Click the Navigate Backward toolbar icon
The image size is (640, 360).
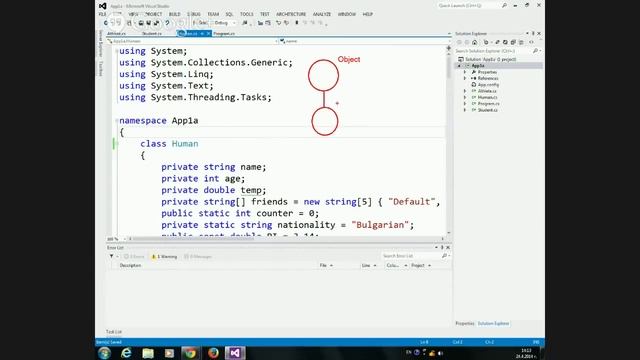106,23
